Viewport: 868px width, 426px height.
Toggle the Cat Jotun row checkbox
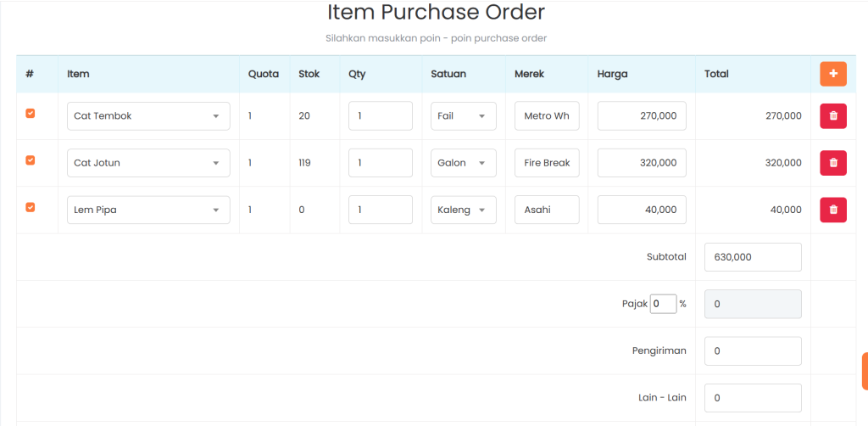[31, 160]
